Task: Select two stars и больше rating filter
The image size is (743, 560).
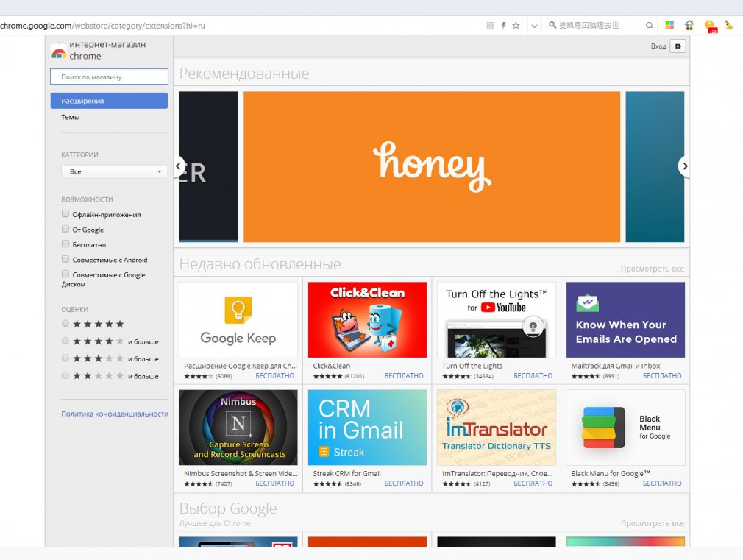Action: (65, 375)
